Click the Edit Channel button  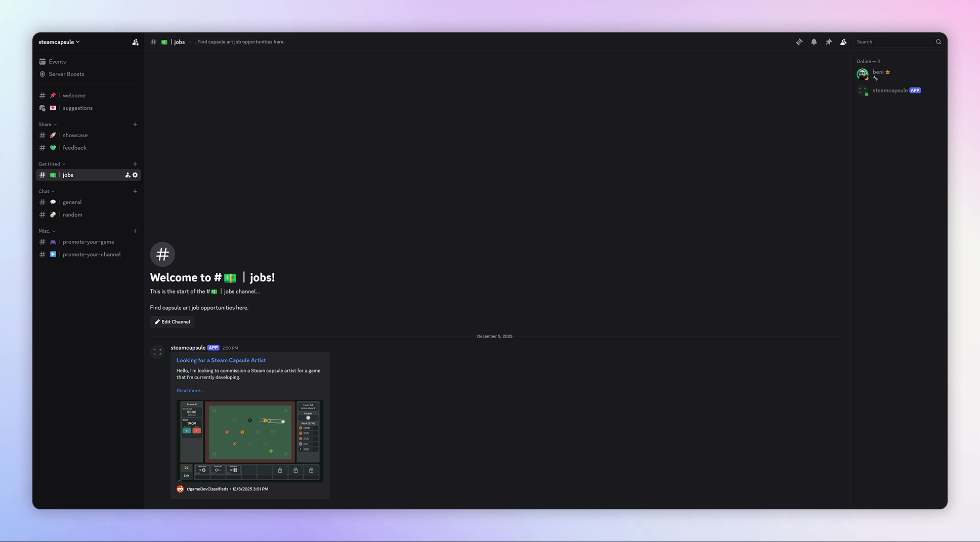click(172, 322)
